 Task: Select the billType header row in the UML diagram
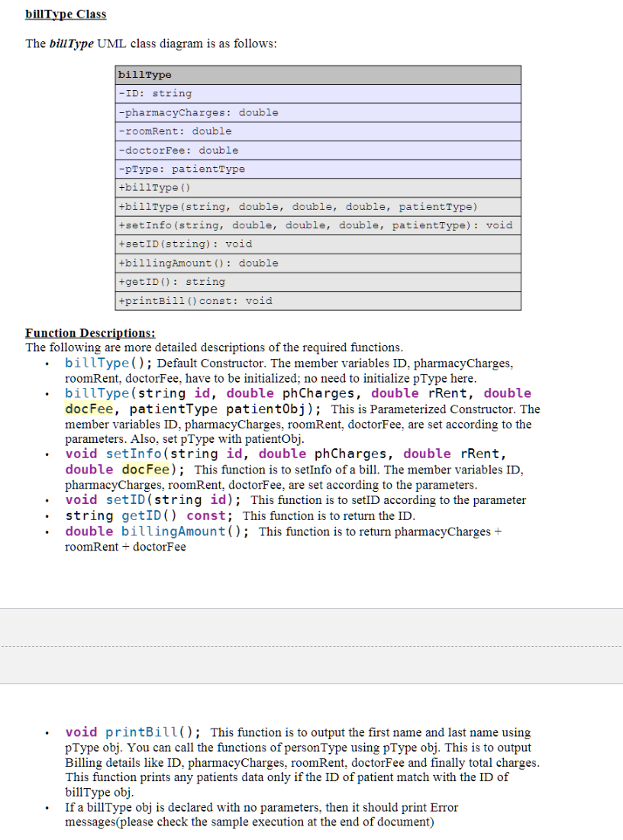[318, 74]
